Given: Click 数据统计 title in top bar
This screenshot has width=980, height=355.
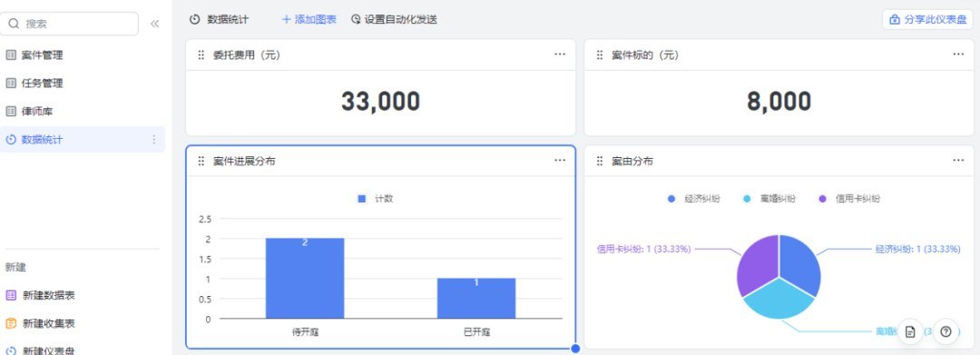Looking at the screenshot, I should [228, 19].
